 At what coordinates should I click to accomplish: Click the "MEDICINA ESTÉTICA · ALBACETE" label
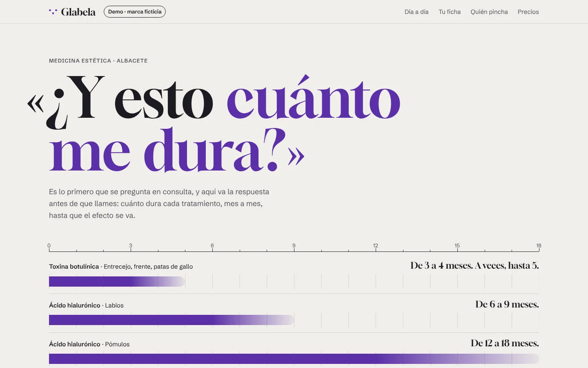(98, 61)
